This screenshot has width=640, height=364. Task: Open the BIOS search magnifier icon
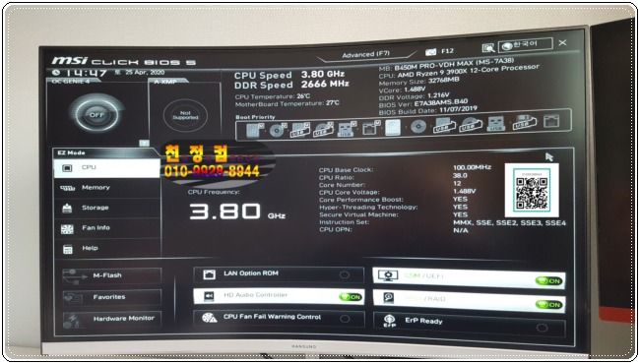click(488, 48)
